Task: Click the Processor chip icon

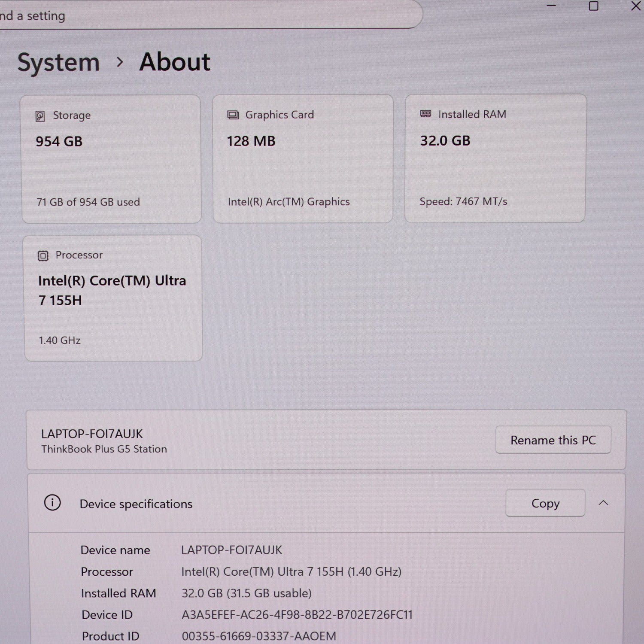Action: click(x=43, y=256)
